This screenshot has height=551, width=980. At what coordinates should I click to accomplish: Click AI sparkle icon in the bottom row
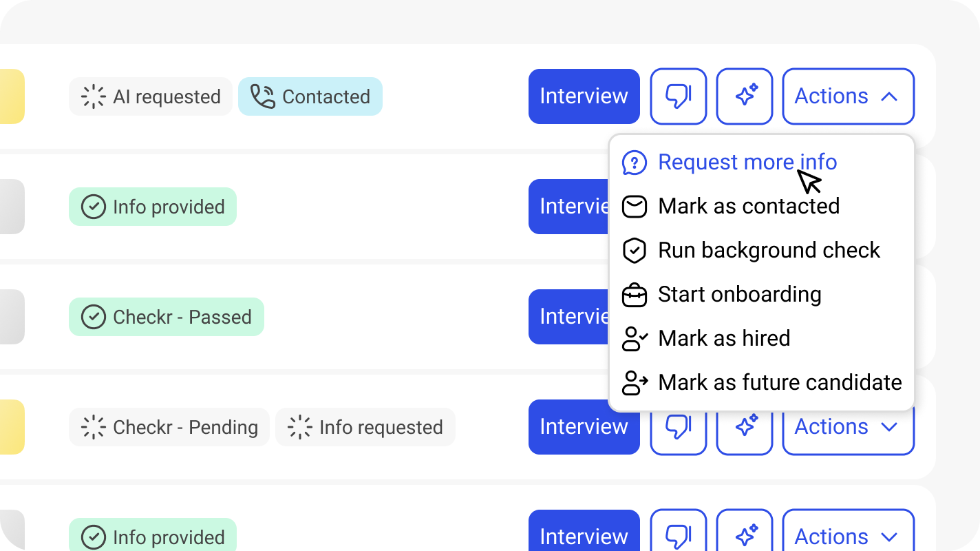click(744, 534)
